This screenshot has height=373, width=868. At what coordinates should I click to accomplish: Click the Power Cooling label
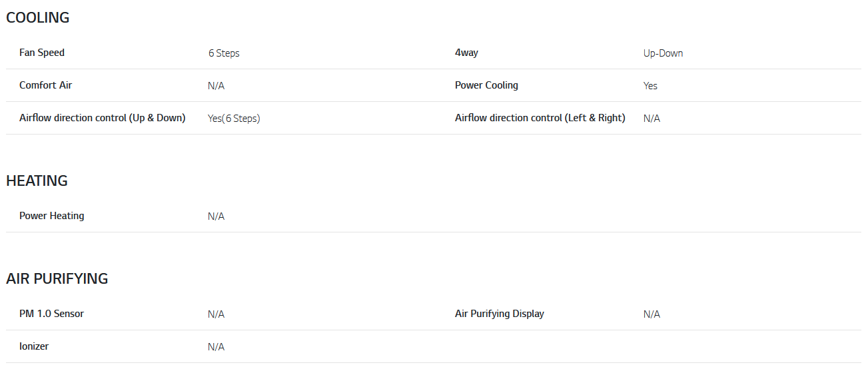486,85
